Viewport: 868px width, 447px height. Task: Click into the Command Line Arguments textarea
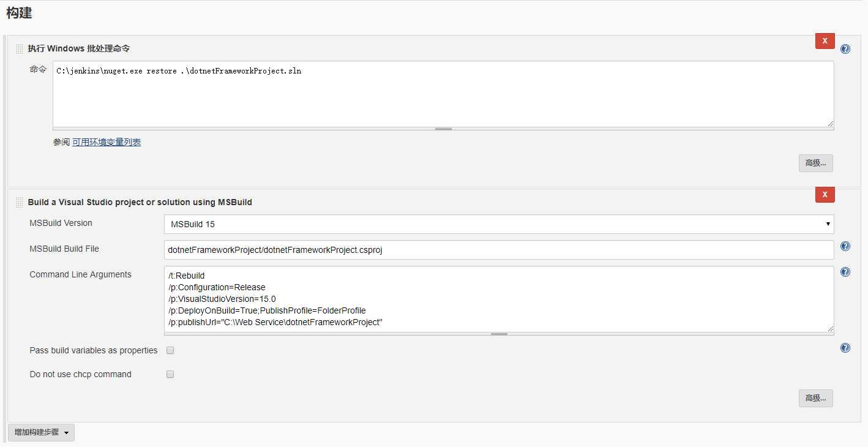coord(499,299)
